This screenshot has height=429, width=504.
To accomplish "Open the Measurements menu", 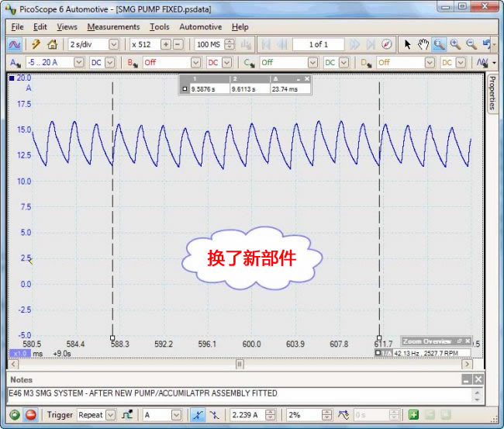I will [113, 26].
